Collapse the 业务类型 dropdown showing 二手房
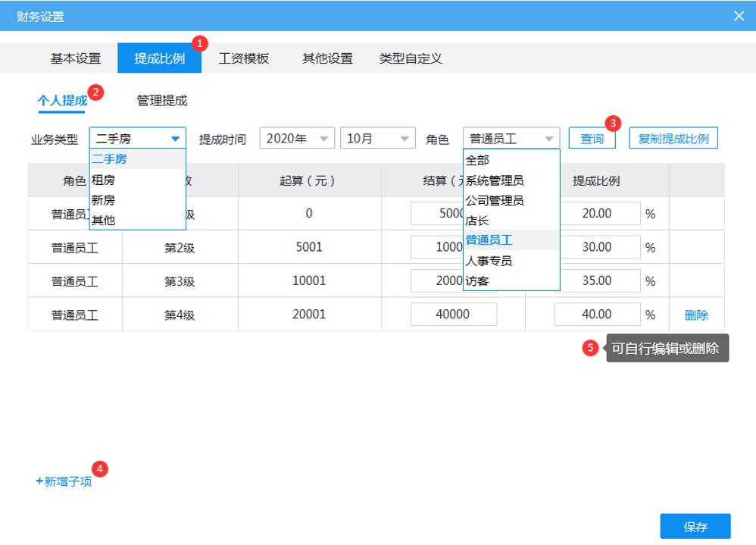Viewport: 756px width, 545px height. [138, 139]
